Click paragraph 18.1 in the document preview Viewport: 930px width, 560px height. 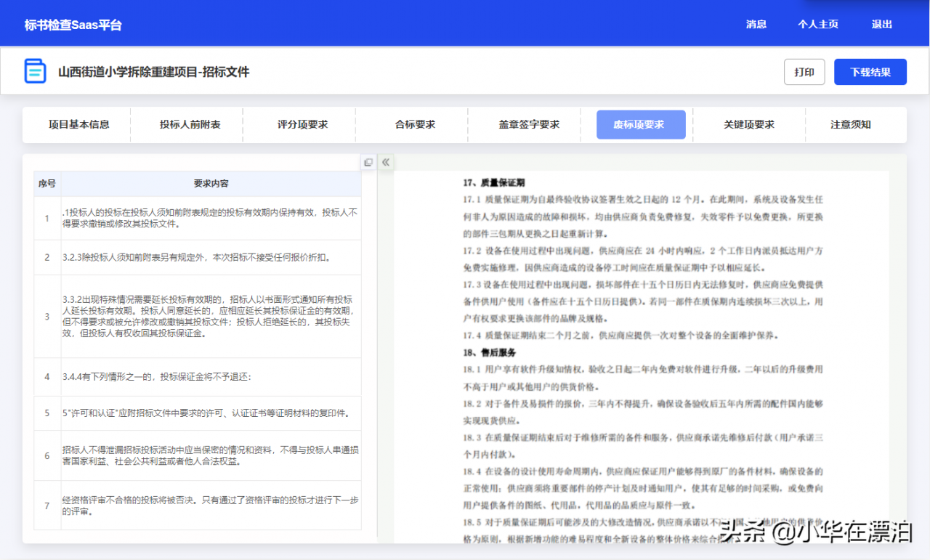pyautogui.click(x=643, y=378)
